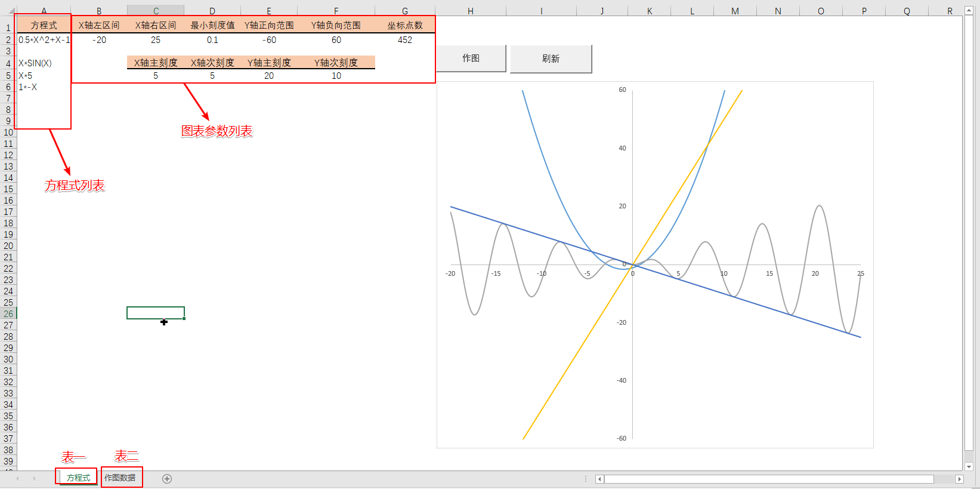Click the 刷新 button
The height and width of the screenshot is (489, 980).
[551, 59]
